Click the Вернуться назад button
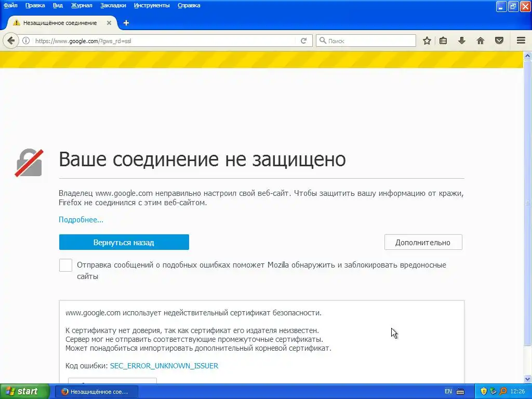This screenshot has height=399, width=532. 124,242
